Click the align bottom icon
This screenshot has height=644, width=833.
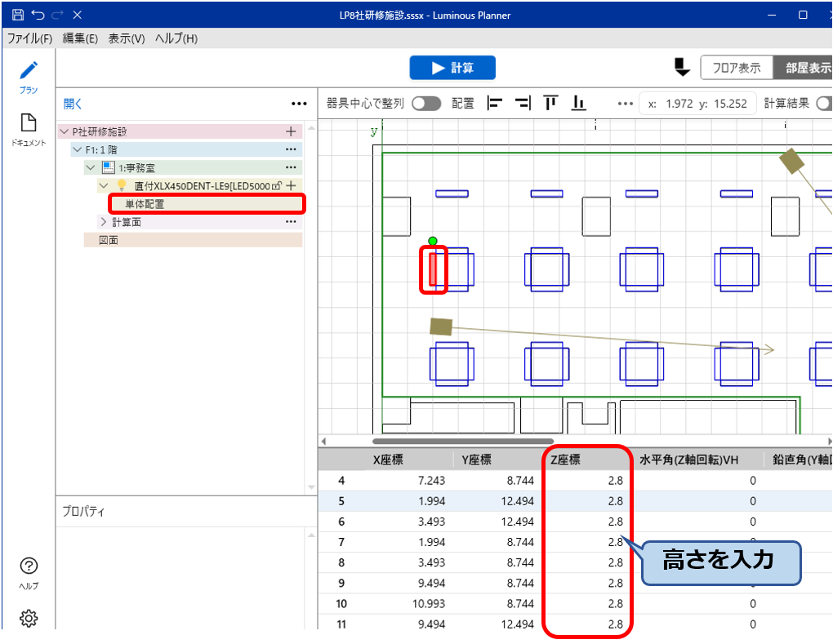579,103
